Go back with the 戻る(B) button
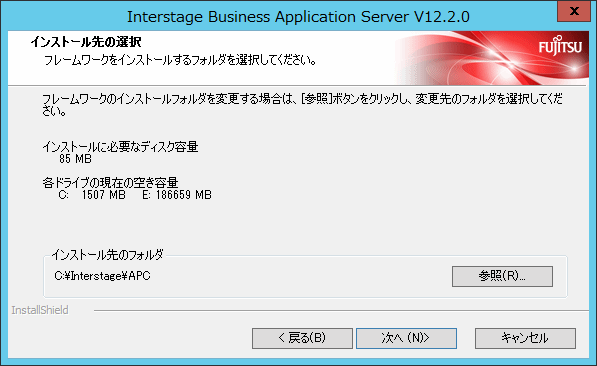The height and width of the screenshot is (366, 597). click(x=302, y=338)
